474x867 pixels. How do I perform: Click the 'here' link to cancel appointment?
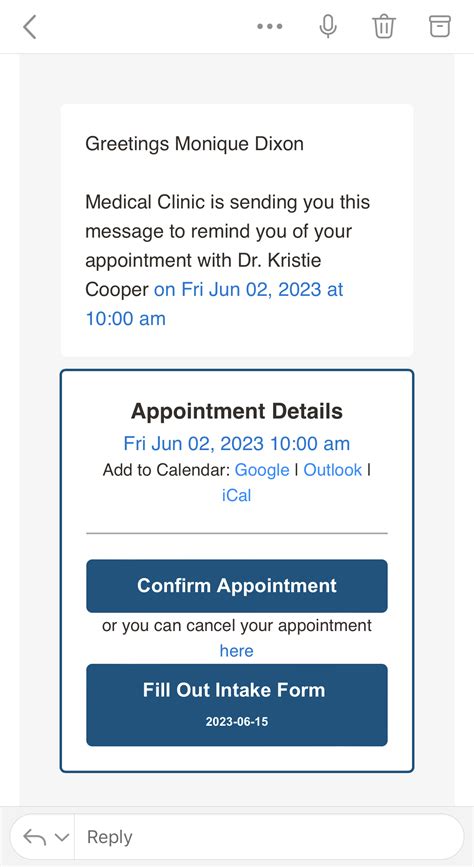[236, 651]
